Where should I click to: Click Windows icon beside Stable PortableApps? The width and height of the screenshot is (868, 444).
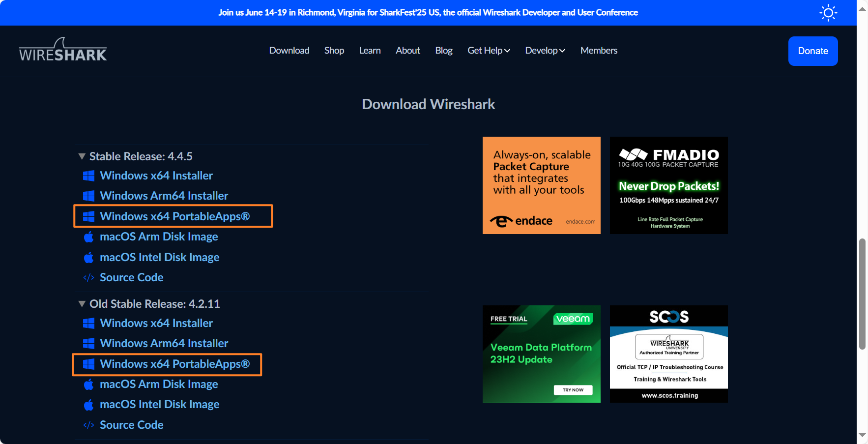[88, 217]
